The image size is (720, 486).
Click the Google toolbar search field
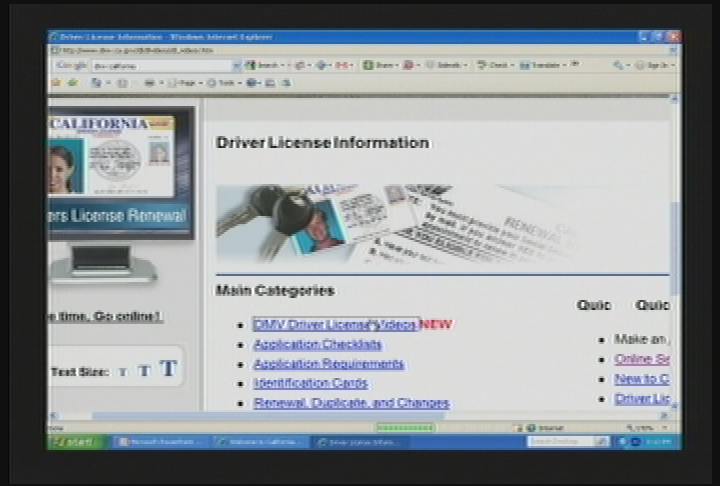(163, 66)
